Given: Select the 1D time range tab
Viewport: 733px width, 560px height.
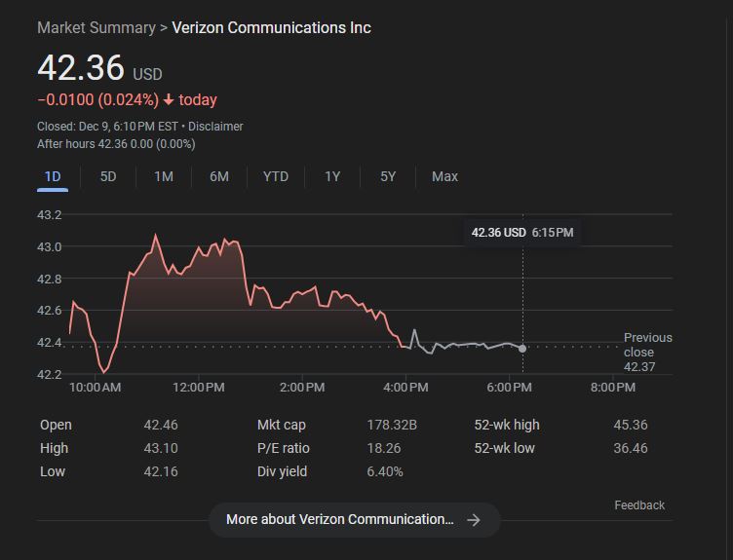Looking at the screenshot, I should pyautogui.click(x=53, y=177).
